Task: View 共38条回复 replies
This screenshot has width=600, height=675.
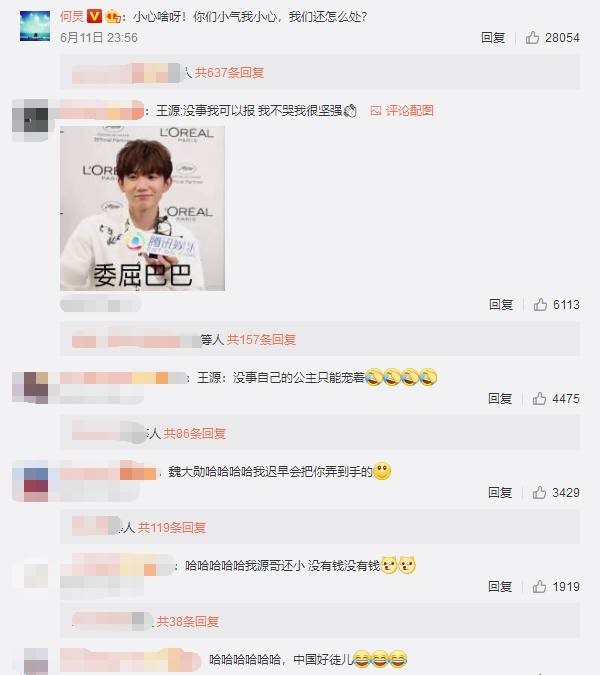Action: coord(188,621)
